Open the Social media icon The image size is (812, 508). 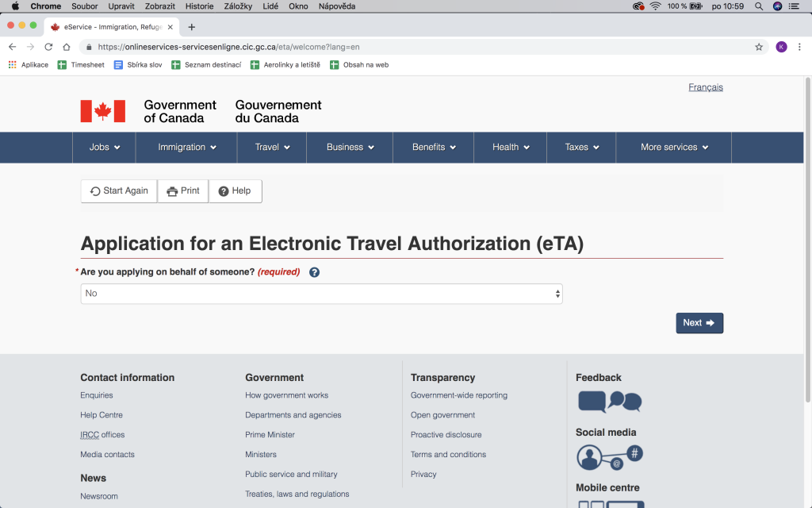[x=609, y=456]
